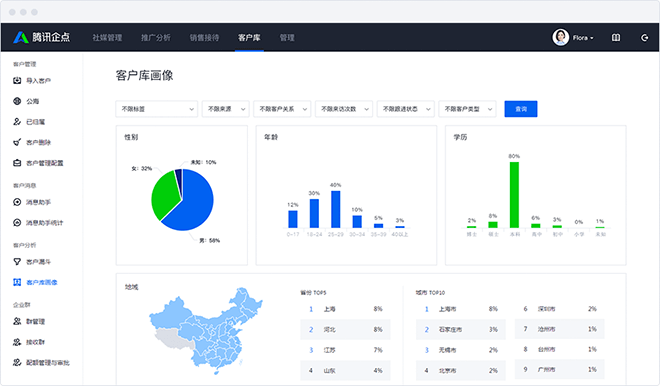Click the 导入客户 import icon in sidebar
This screenshot has width=660, height=386.
click(17, 80)
